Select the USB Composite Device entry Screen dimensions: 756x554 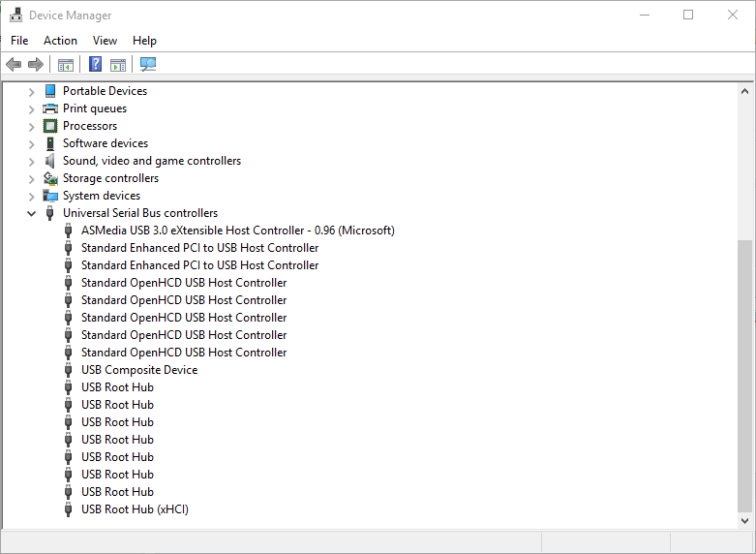pyautogui.click(x=139, y=370)
